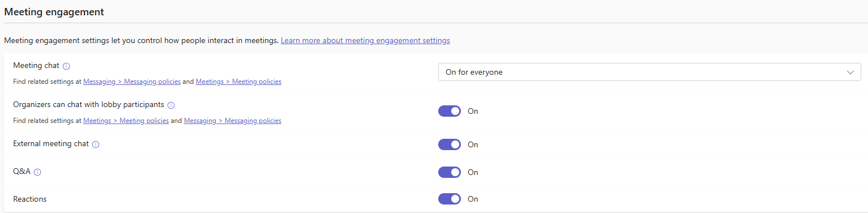Click info icon next to Meeting chat
The image size is (868, 213).
tap(66, 66)
